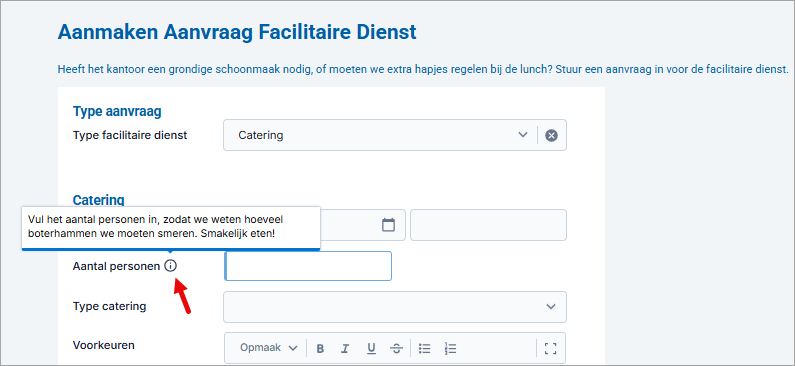This screenshot has width=795, height=366.
Task: Click the empty time field beside the date
Action: [x=488, y=225]
